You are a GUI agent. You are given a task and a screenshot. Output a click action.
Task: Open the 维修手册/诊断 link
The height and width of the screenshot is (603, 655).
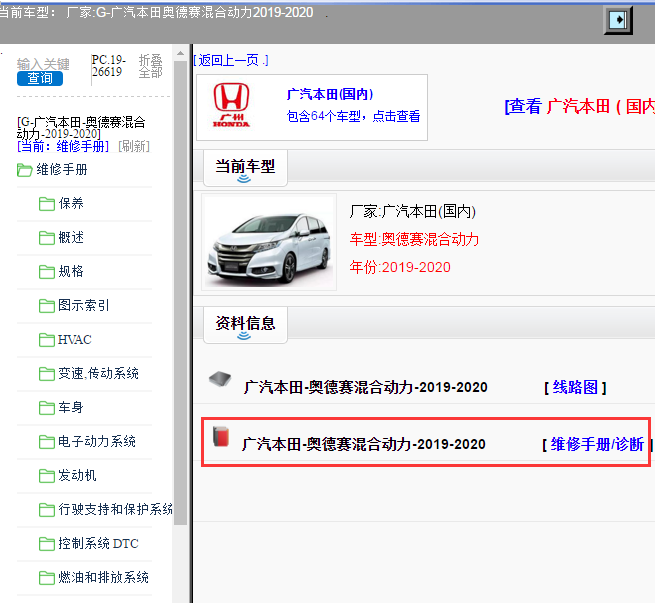click(x=597, y=444)
